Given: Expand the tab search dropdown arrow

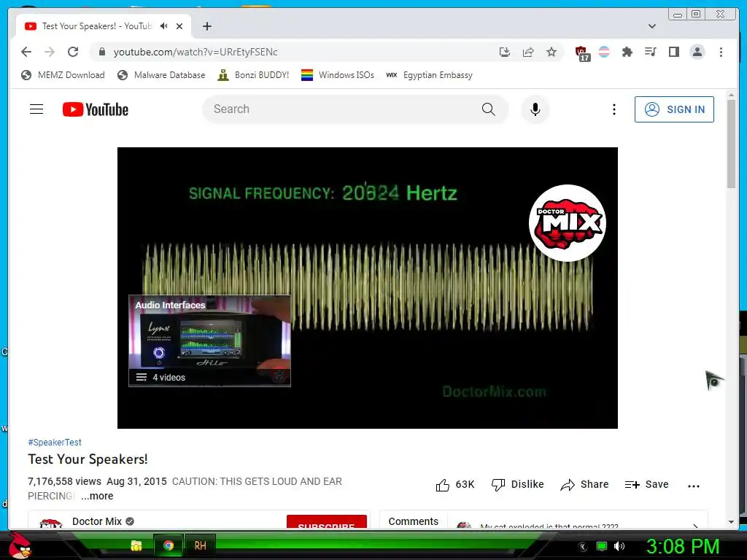Looking at the screenshot, I should point(652,26).
